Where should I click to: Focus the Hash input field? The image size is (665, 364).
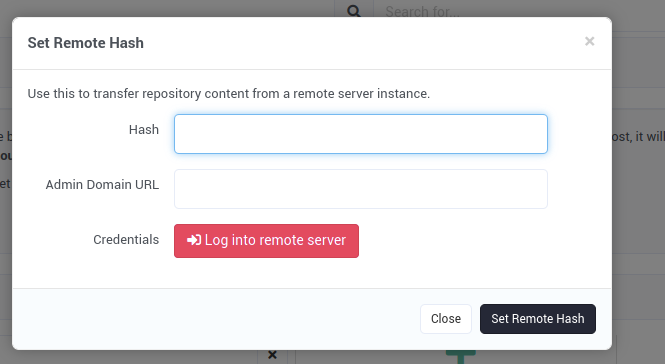(x=360, y=134)
